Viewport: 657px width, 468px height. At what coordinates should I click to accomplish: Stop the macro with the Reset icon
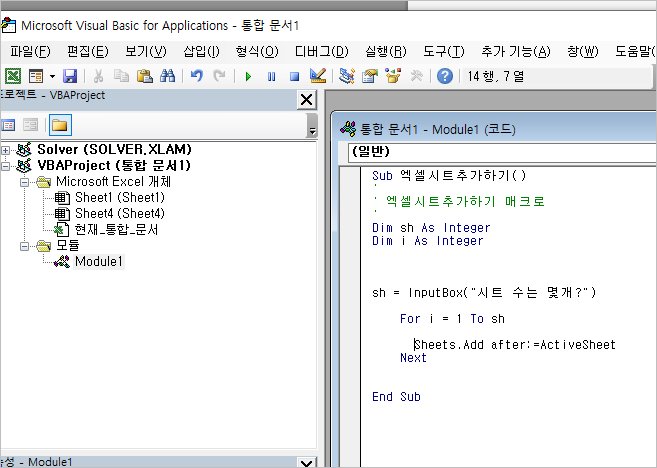(293, 76)
